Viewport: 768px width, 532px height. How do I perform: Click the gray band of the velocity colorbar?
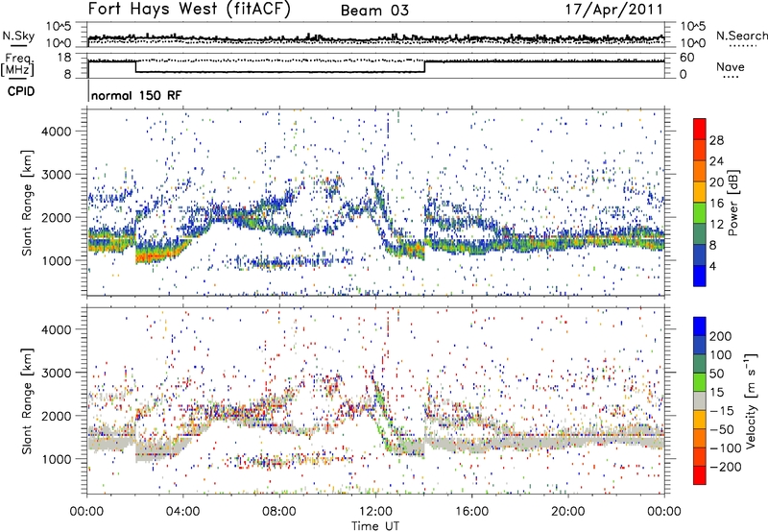coord(700,401)
